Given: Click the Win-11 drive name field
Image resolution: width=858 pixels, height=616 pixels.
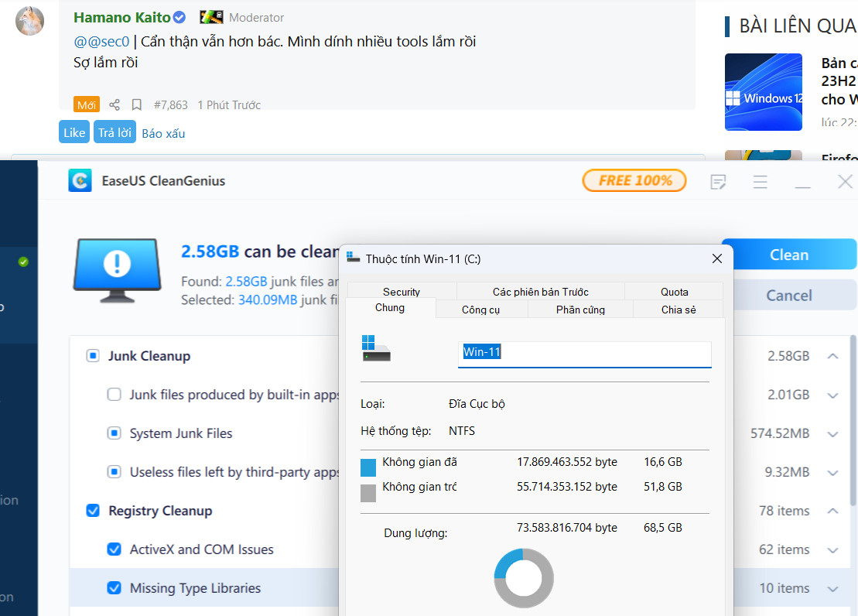Looking at the screenshot, I should pyautogui.click(x=584, y=353).
